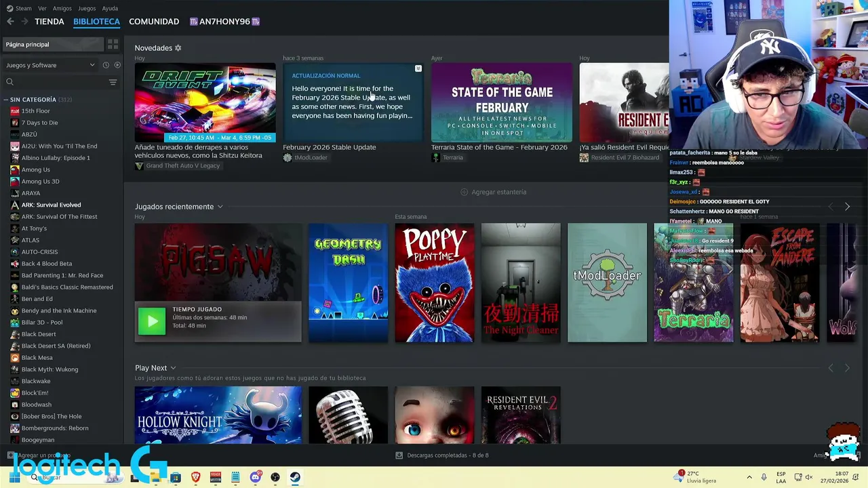The width and height of the screenshot is (868, 488).
Task: Open Novedades settings gear
Action: coord(178,48)
